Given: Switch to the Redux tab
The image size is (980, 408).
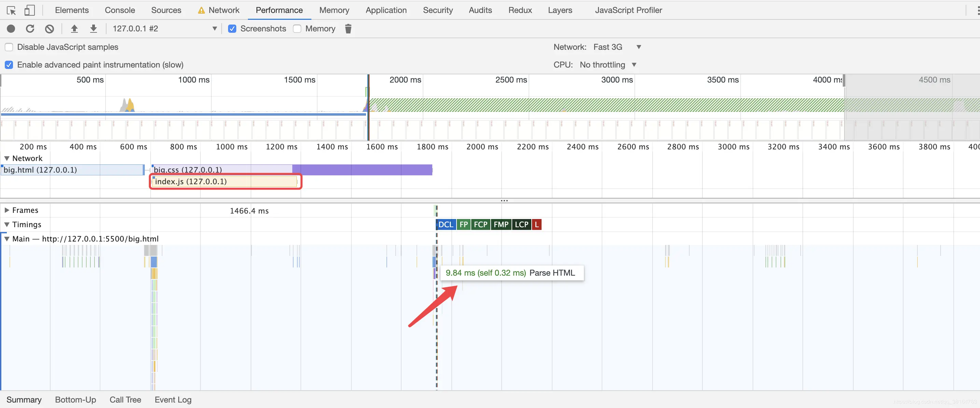Looking at the screenshot, I should (520, 10).
